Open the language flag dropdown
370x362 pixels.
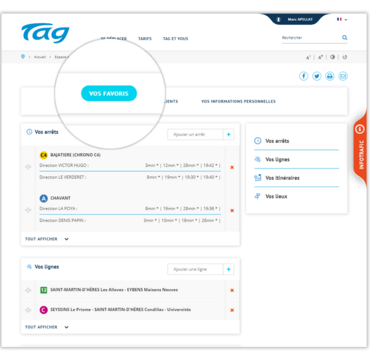(342, 19)
